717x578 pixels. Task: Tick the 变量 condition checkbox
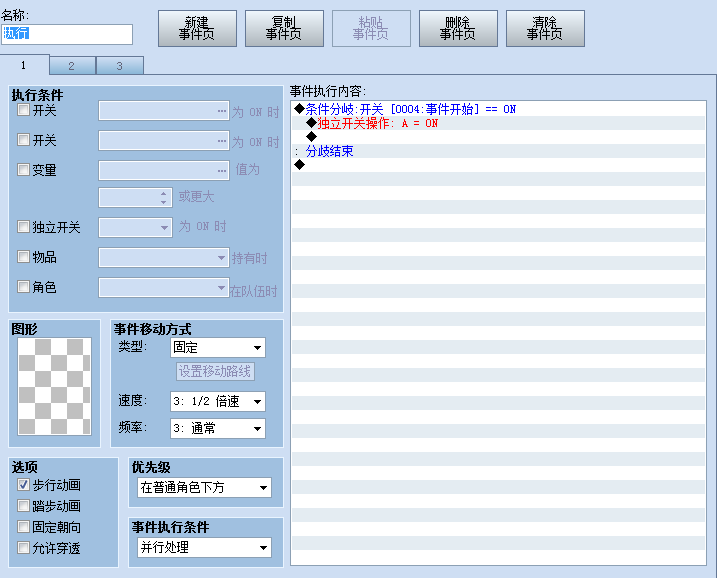[x=23, y=170]
